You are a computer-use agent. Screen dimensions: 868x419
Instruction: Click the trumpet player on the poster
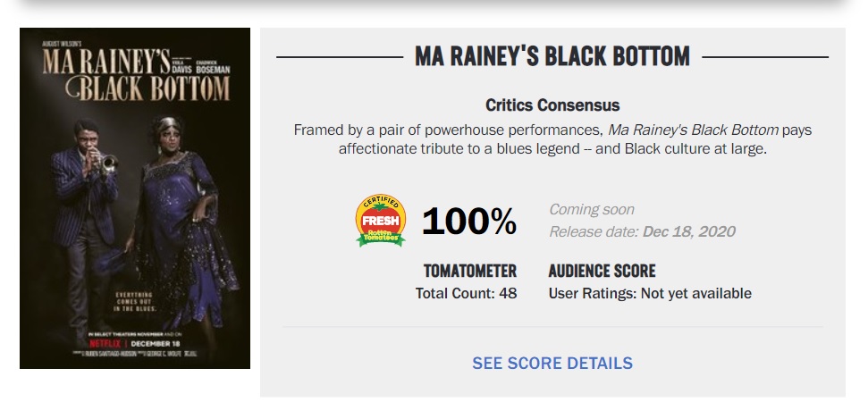(x=85, y=224)
